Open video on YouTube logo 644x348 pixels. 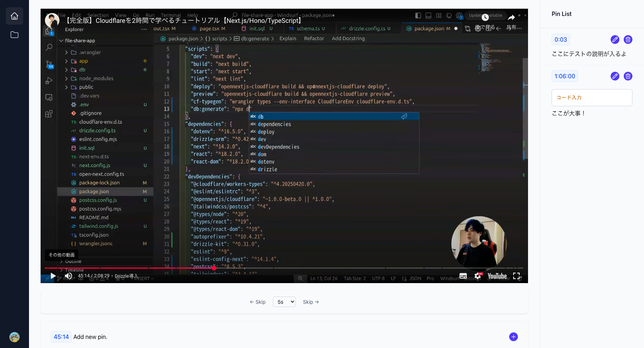(497, 276)
